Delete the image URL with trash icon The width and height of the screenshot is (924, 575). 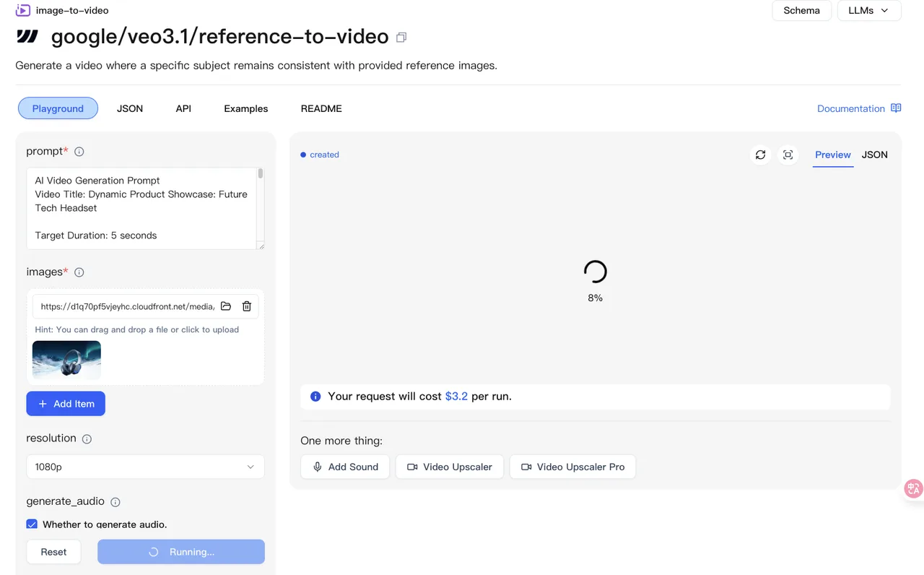(x=247, y=306)
